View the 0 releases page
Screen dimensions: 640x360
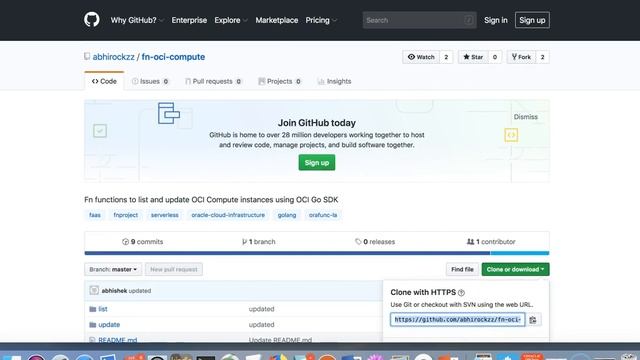375,242
